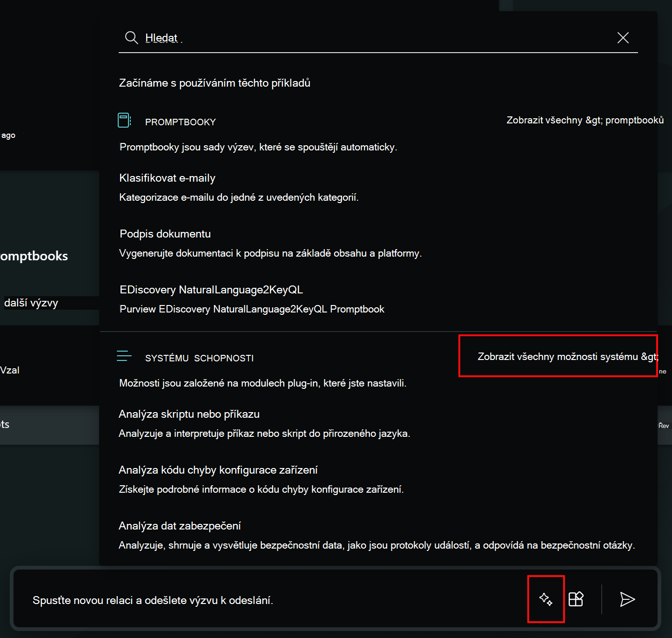
Task: Choose Analýza kódu chyby konfigurace zařízení
Action: pos(218,470)
